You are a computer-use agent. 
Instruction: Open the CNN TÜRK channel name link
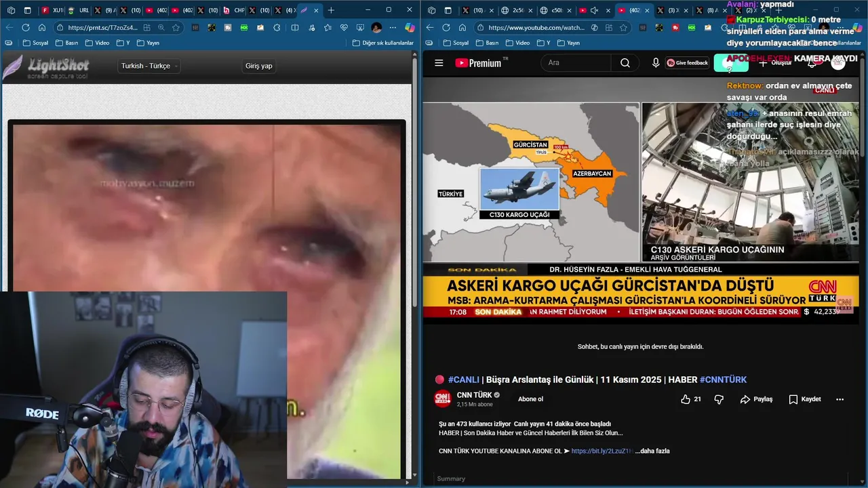(474, 395)
